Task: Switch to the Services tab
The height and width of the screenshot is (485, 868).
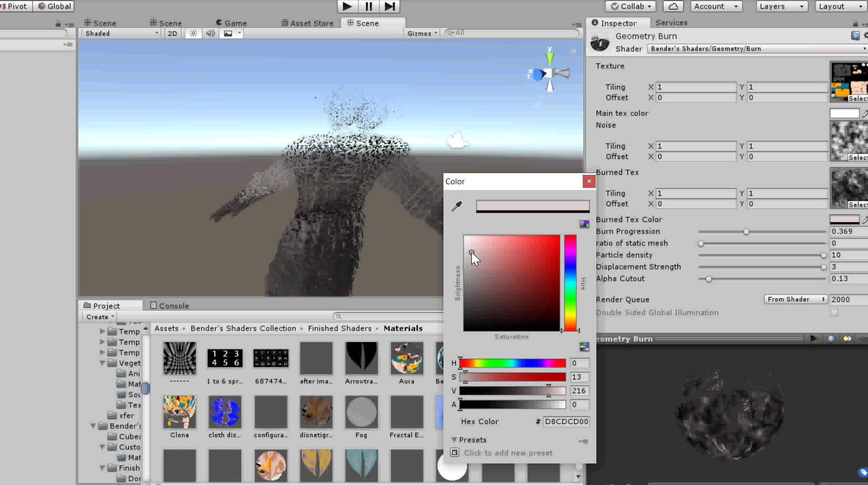Action: pyautogui.click(x=671, y=23)
